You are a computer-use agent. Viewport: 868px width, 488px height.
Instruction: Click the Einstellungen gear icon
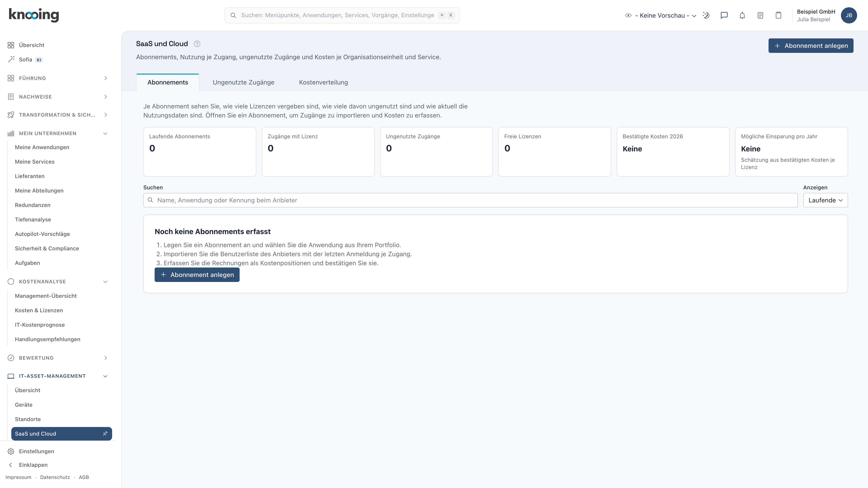(x=11, y=451)
